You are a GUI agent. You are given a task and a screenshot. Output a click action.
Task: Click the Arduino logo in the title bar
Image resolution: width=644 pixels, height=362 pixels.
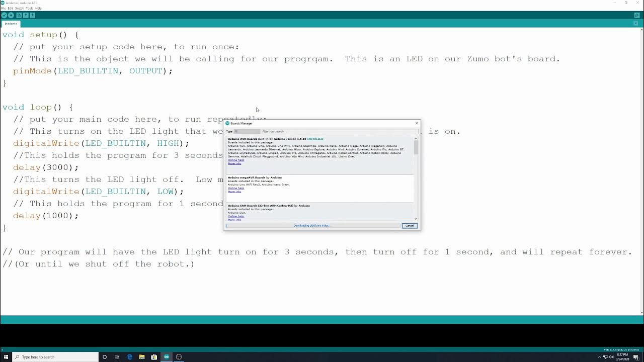(3, 3)
